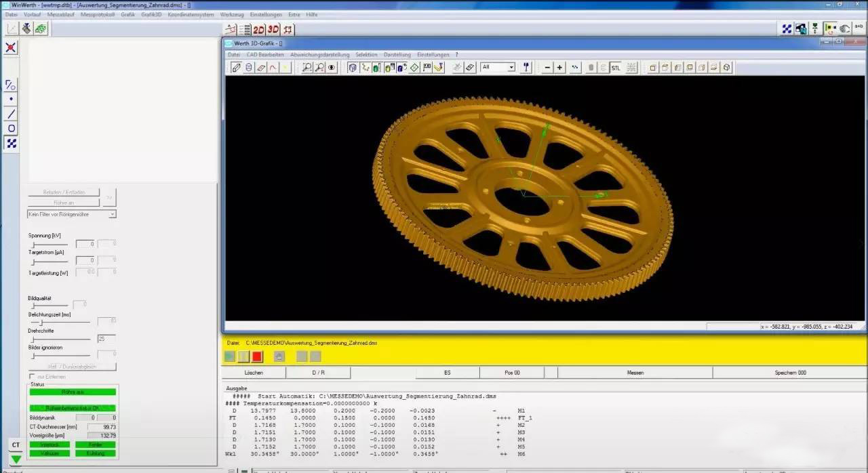Click the Pos 00 button
Viewport: 868px width, 473px height.
[512, 373]
